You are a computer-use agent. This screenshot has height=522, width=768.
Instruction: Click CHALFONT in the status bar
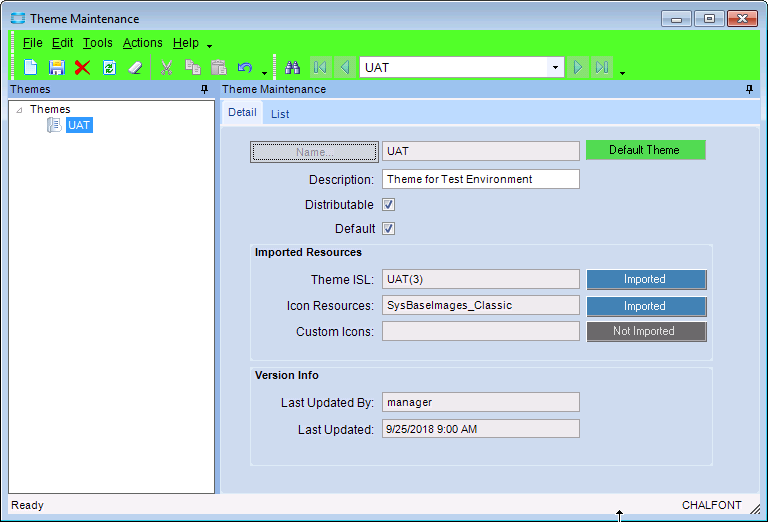[x=711, y=505]
